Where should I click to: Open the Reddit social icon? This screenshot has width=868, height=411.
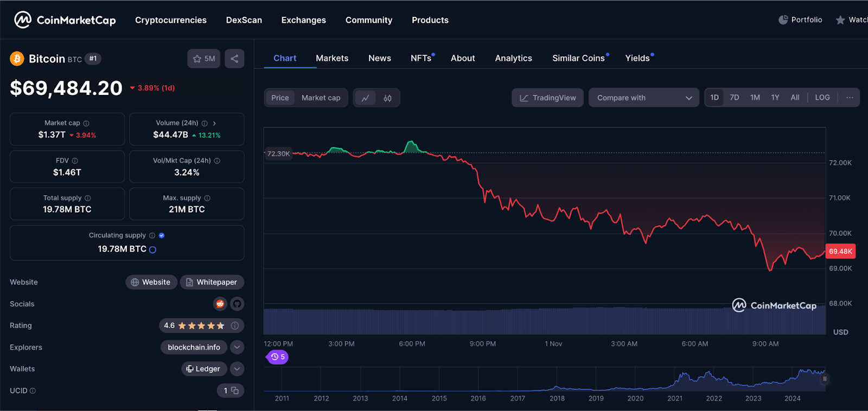click(220, 304)
